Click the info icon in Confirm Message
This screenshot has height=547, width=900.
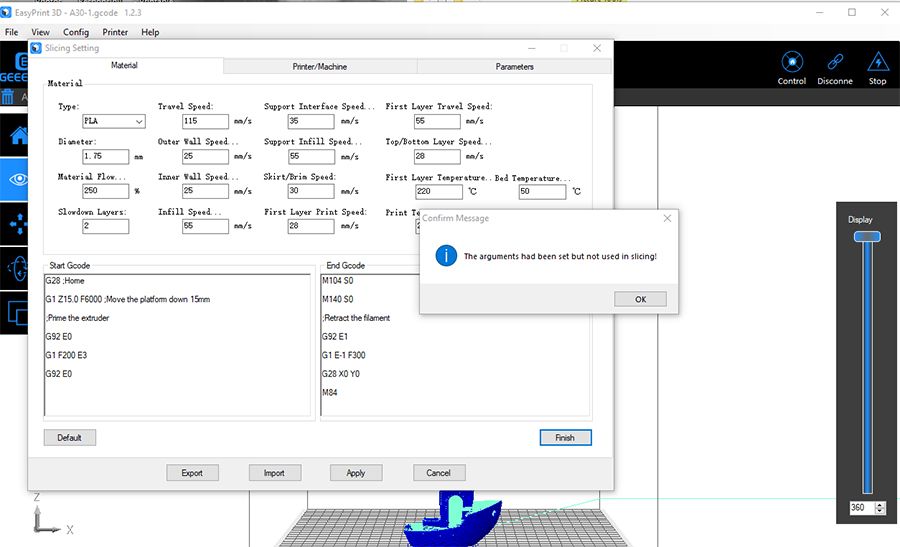(446, 255)
